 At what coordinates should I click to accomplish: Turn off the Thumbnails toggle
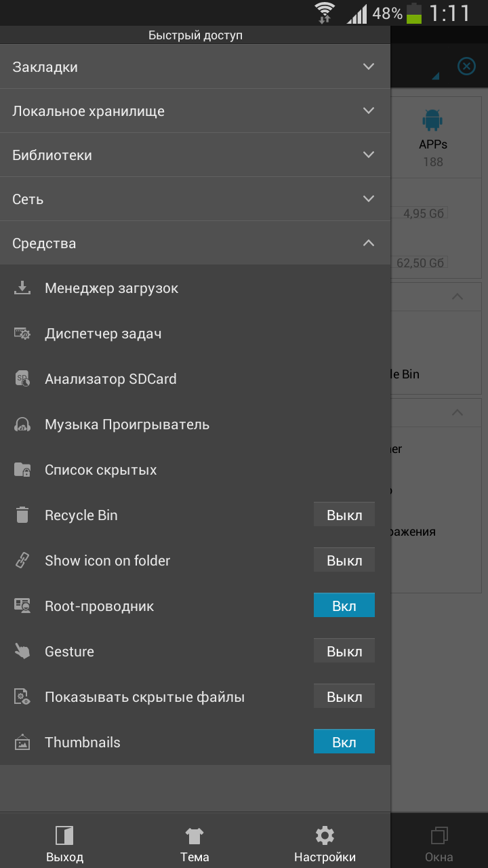tap(344, 743)
